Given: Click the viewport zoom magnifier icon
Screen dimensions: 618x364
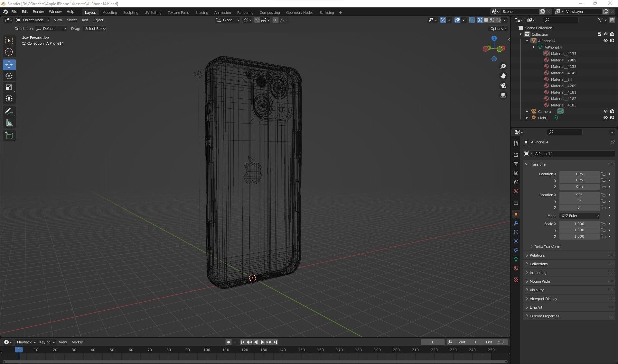Looking at the screenshot, I should pos(503,66).
